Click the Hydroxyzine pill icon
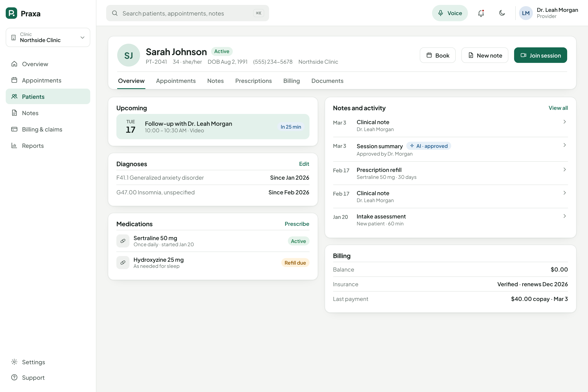 coord(123,263)
